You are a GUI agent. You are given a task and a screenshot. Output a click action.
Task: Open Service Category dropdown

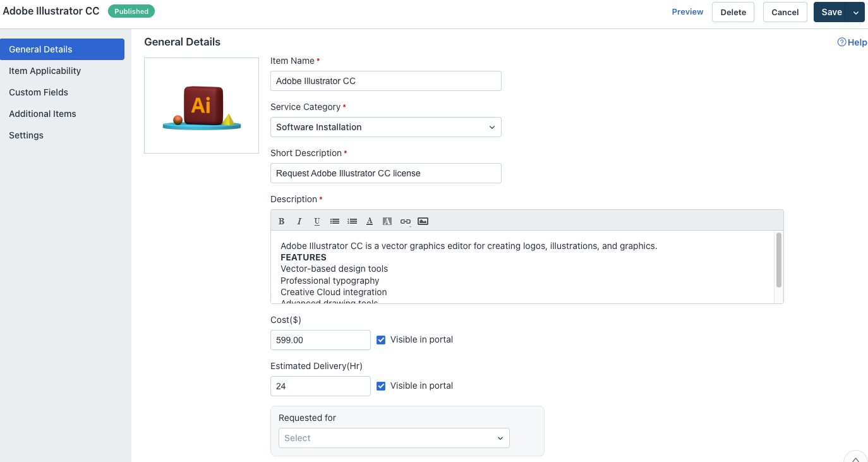tap(386, 127)
